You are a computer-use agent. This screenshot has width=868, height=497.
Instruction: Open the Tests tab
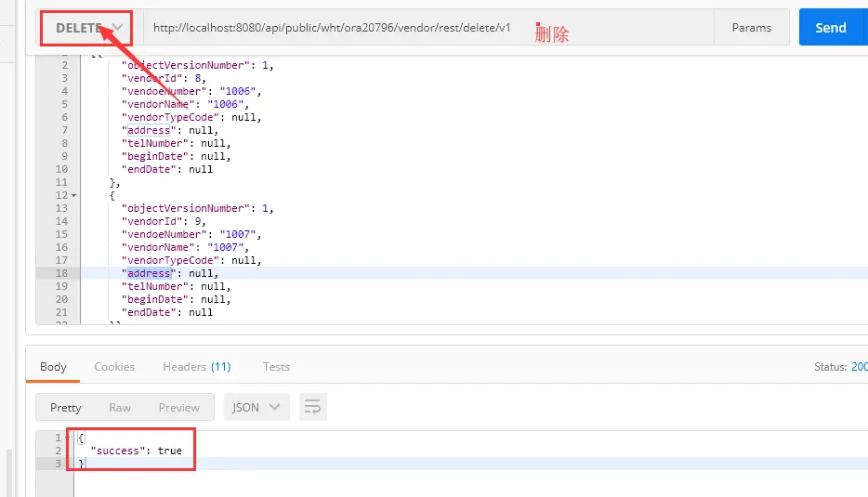tap(276, 366)
